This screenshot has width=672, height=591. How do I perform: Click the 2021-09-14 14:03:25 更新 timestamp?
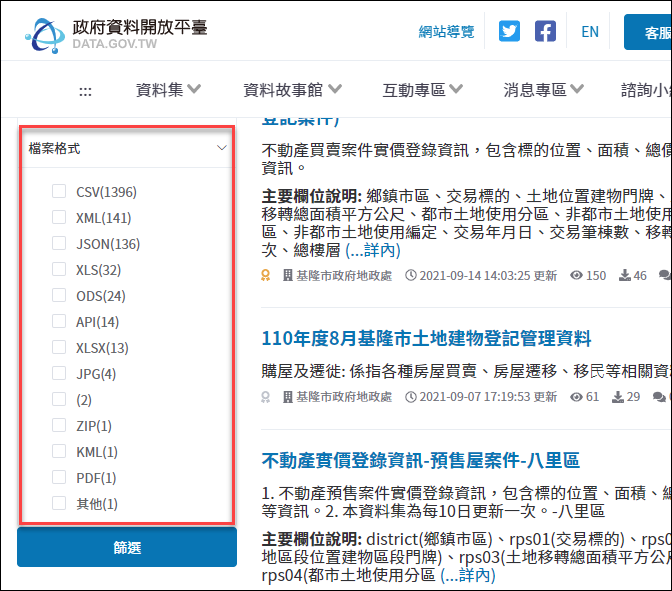pos(488,276)
